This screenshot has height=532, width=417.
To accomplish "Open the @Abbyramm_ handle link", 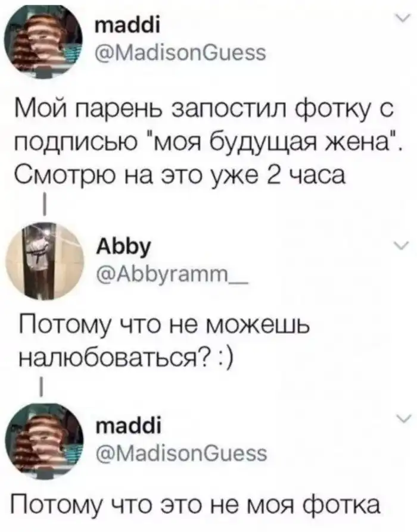I will click(x=173, y=274).
